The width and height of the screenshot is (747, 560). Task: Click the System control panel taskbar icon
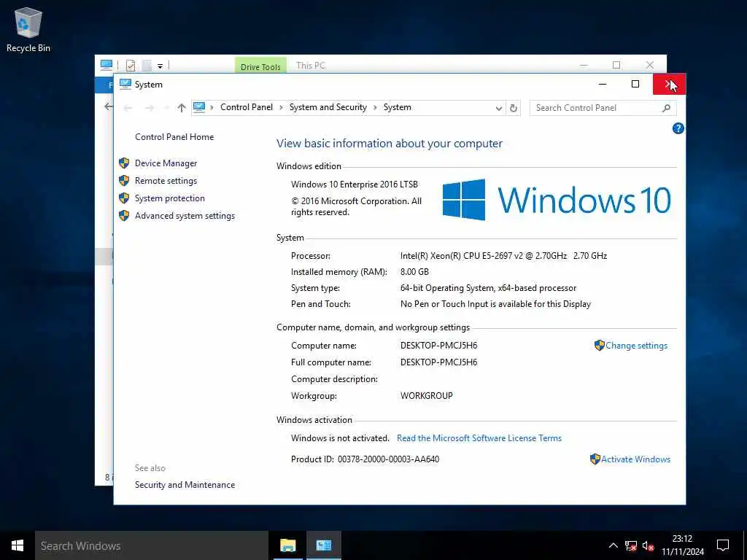click(x=323, y=545)
